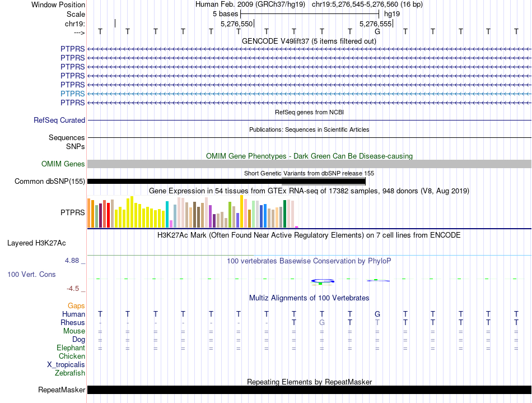
Task: Click the -4.5 PhyloP minimum value
Action: (x=73, y=289)
